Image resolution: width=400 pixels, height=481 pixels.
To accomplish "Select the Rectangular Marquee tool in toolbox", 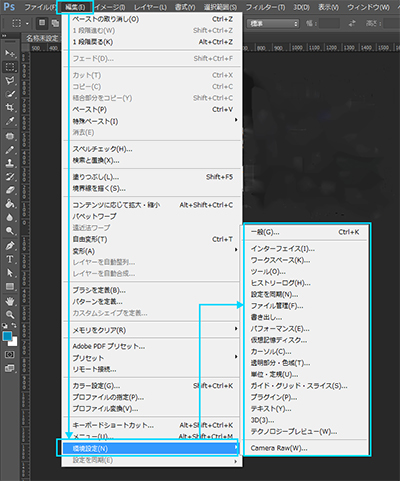I will pos(10,67).
